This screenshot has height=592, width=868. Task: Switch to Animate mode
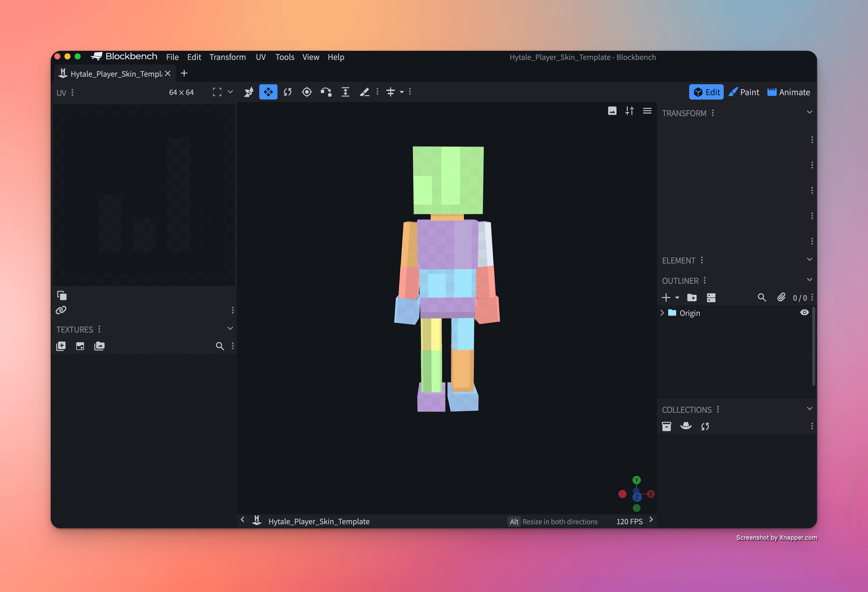[788, 92]
